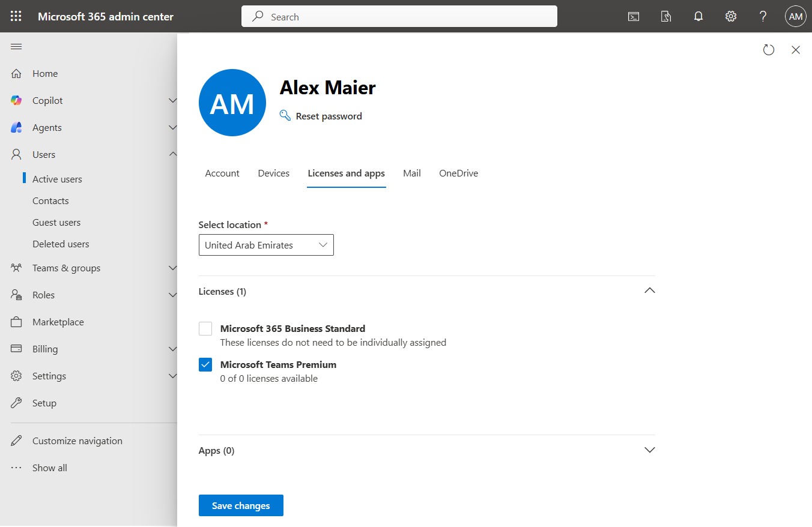812x527 pixels.
Task: Click the Customize navigation pencil icon
Action: 17,441
